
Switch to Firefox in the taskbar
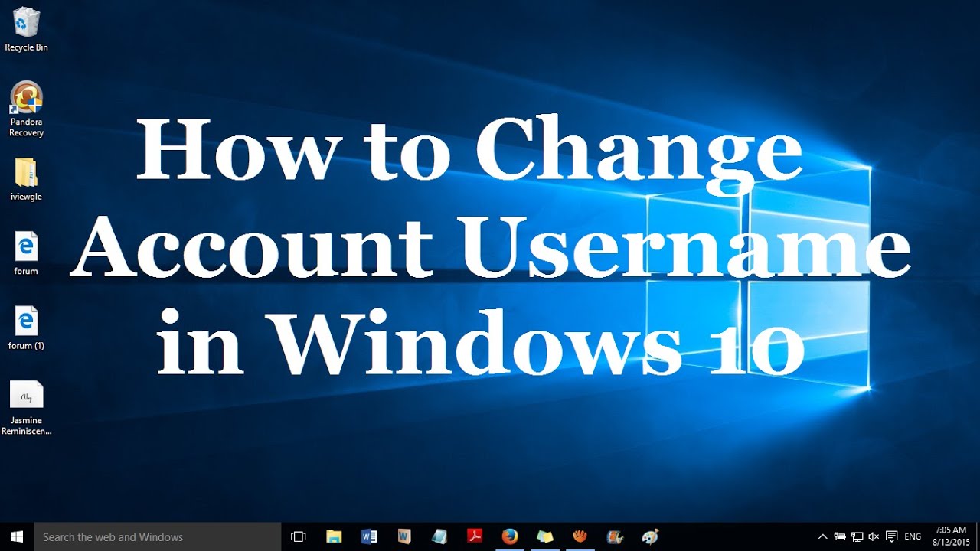[510, 536]
